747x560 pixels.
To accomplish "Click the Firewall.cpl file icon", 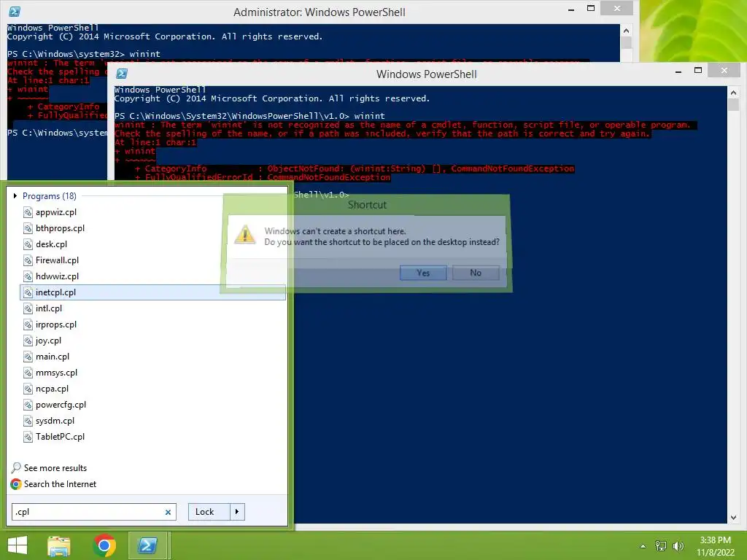I will [28, 260].
